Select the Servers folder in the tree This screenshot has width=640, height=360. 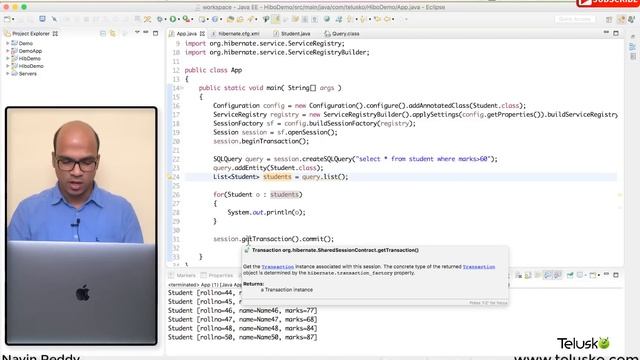point(27,73)
